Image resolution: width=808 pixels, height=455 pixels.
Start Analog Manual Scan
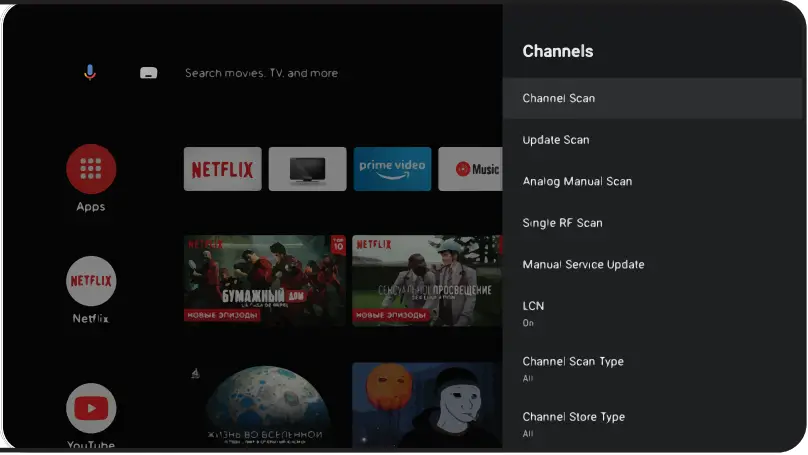pyautogui.click(x=653, y=181)
